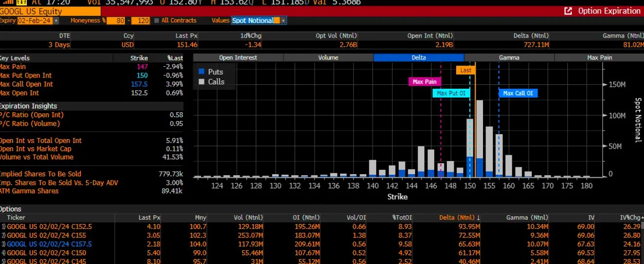The image size is (644, 264).
Task: Click the blue Max Call OI marker
Action: (x=518, y=93)
